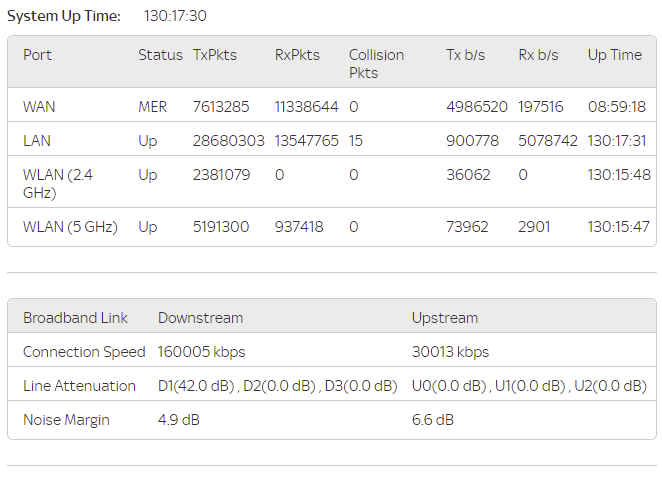Select the WLAN (5 GHz) row label
The image size is (662, 478).
[70, 227]
